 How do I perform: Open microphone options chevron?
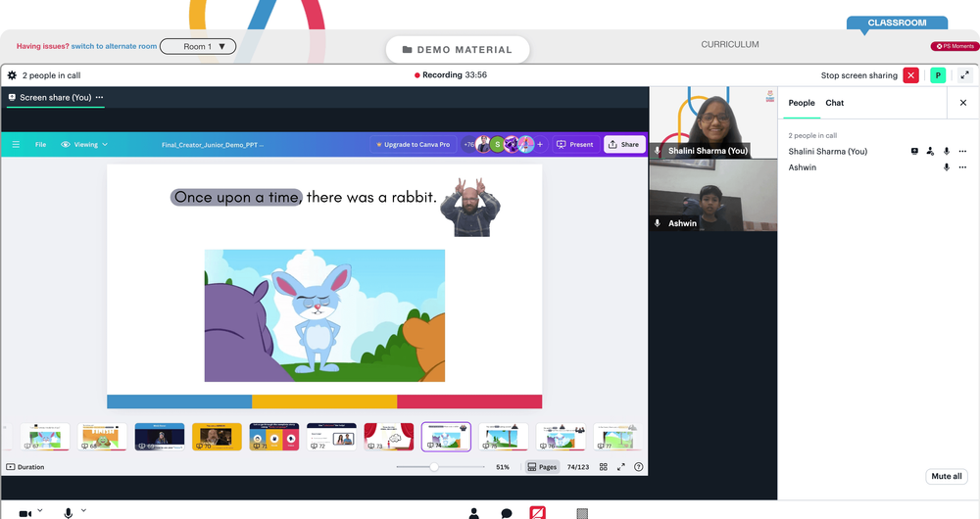pyautogui.click(x=83, y=510)
